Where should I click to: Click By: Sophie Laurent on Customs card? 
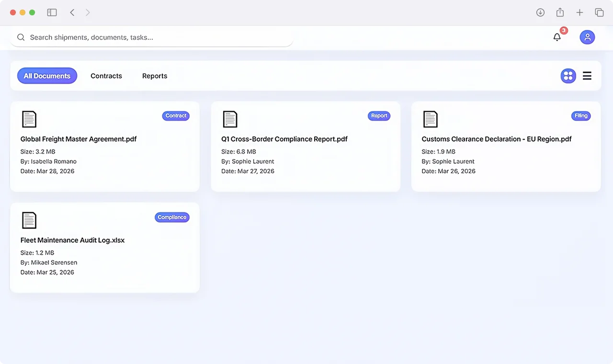pos(448,161)
